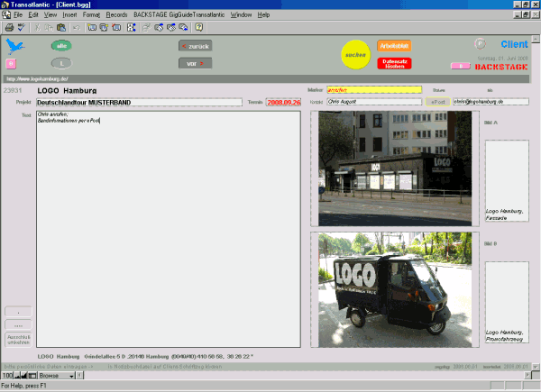Viewport: 541px width, 392px height.
Task: Click the BACKSTAGE red logo text
Action: pyautogui.click(x=501, y=67)
